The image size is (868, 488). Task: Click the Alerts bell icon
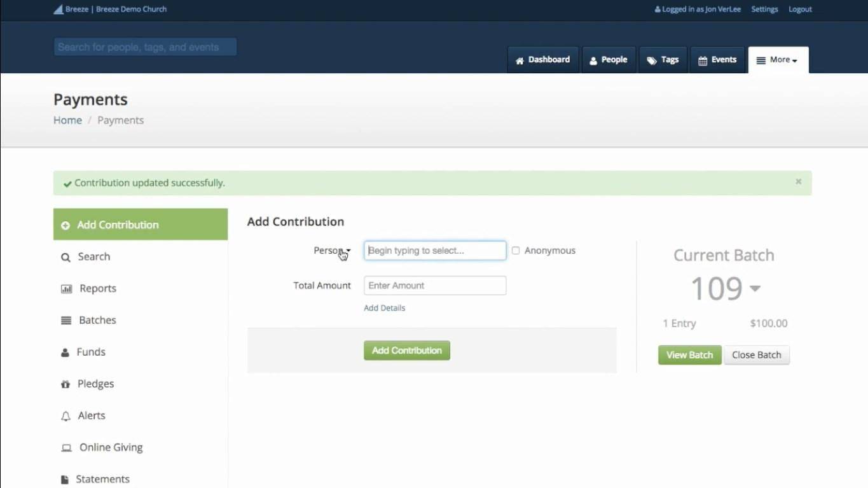65,416
